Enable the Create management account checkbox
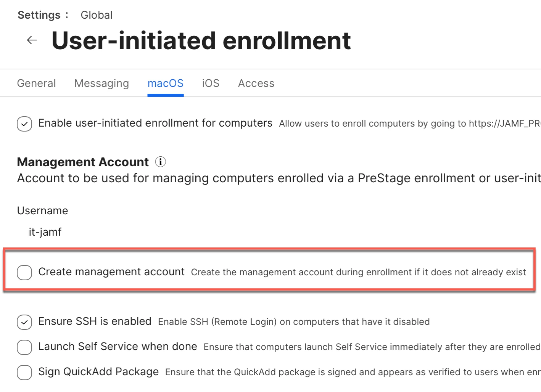The image size is (541, 392). [24, 273]
